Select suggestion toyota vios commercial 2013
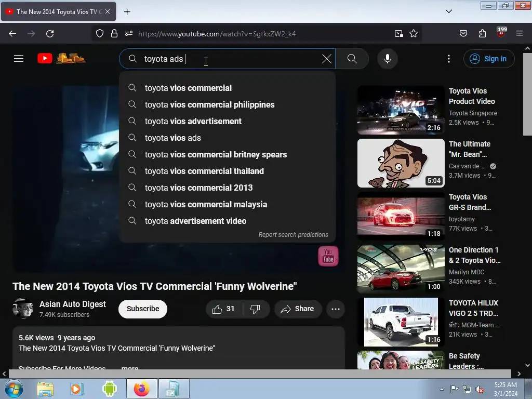Screen dimensions: 532x399 228,188
